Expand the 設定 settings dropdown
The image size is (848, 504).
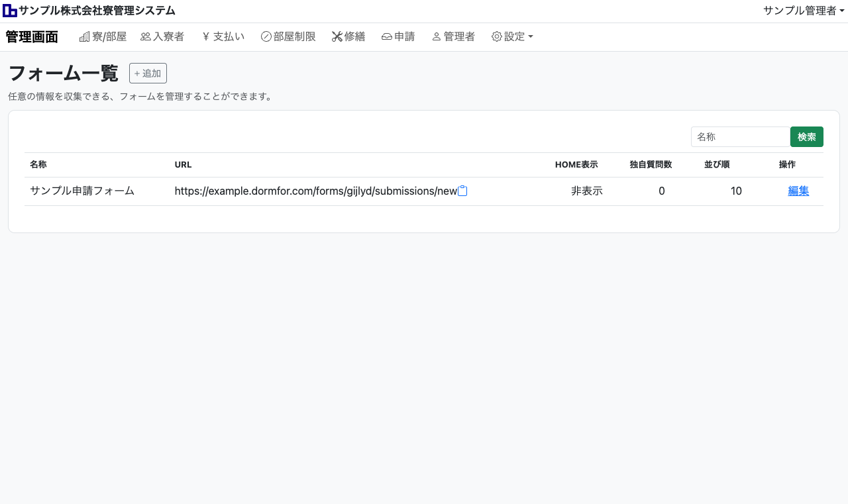point(512,37)
